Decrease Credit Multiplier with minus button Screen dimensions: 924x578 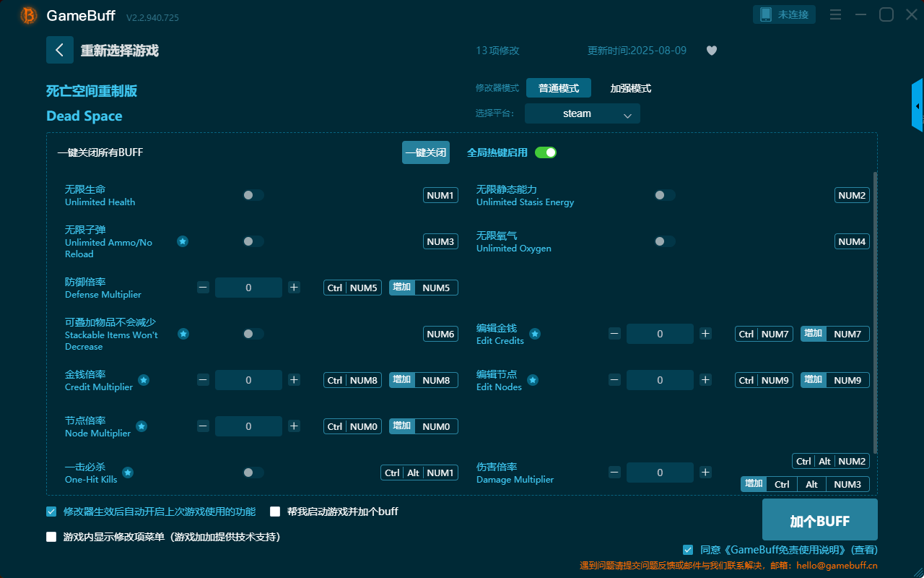(203, 380)
